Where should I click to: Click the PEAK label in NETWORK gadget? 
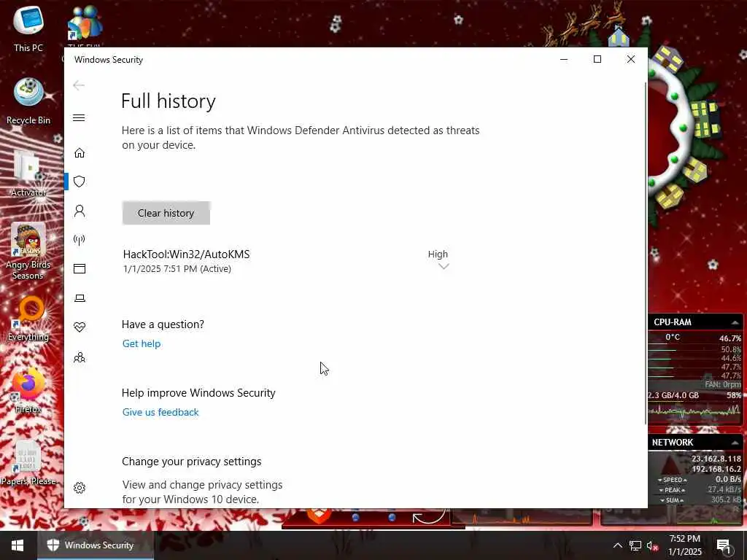(x=672, y=490)
